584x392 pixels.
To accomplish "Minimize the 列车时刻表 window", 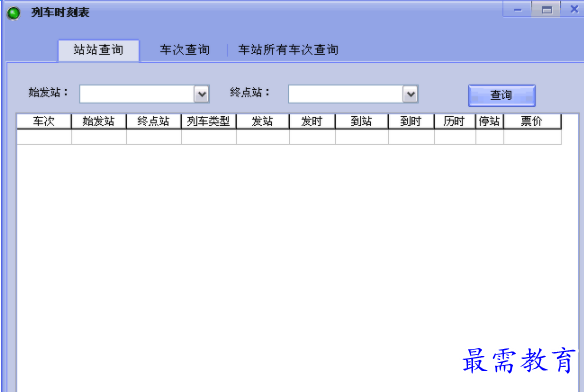I will click(x=517, y=10).
